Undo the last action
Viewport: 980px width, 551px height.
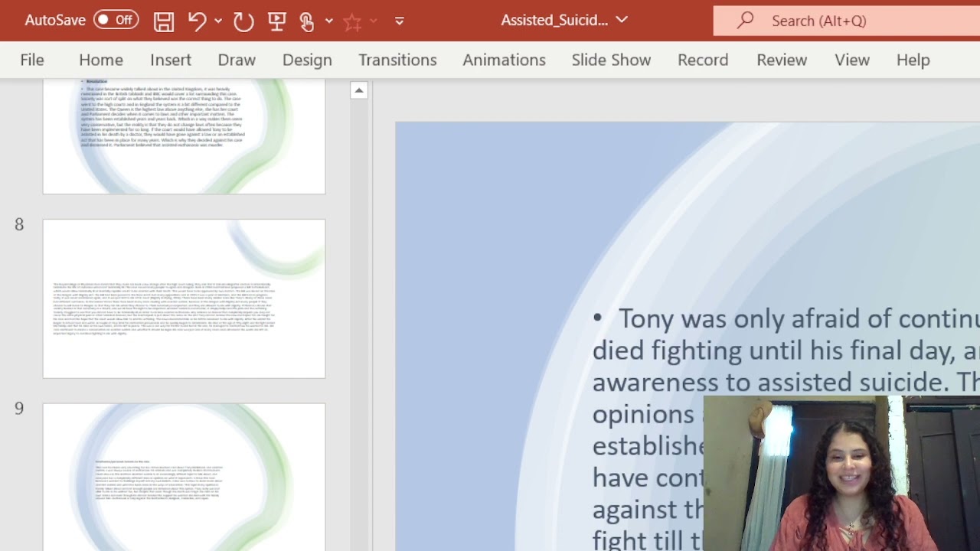pos(198,21)
